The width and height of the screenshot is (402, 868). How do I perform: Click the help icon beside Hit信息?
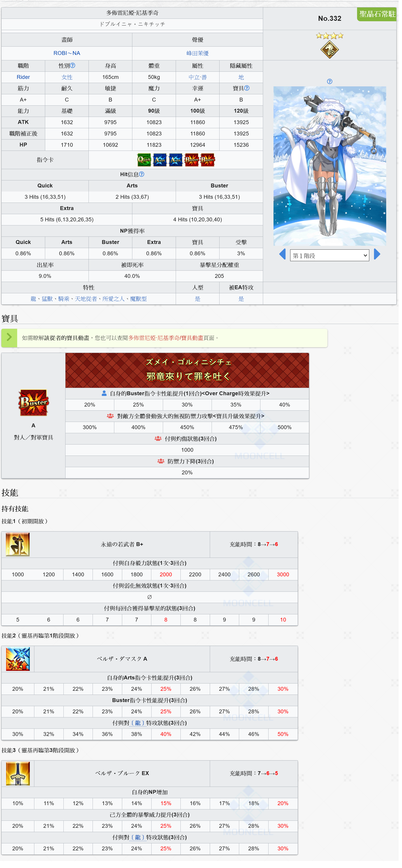[143, 175]
